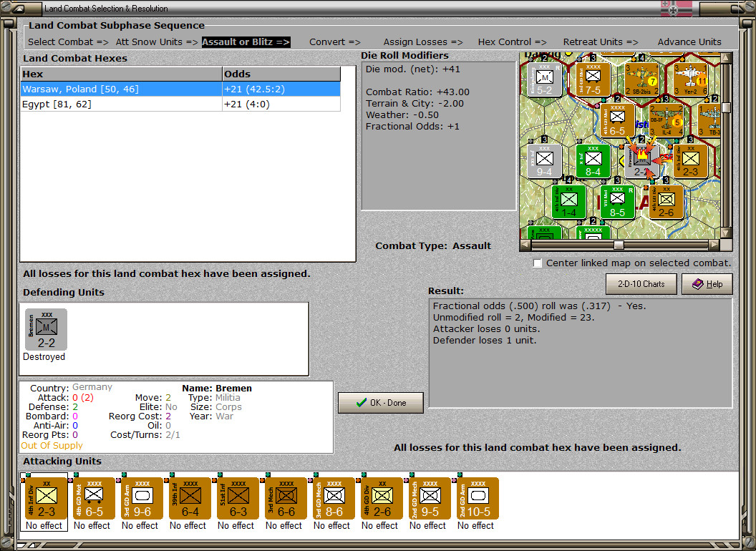756x551 pixels.
Task: Click Assign Losses subphase step
Action: point(423,42)
